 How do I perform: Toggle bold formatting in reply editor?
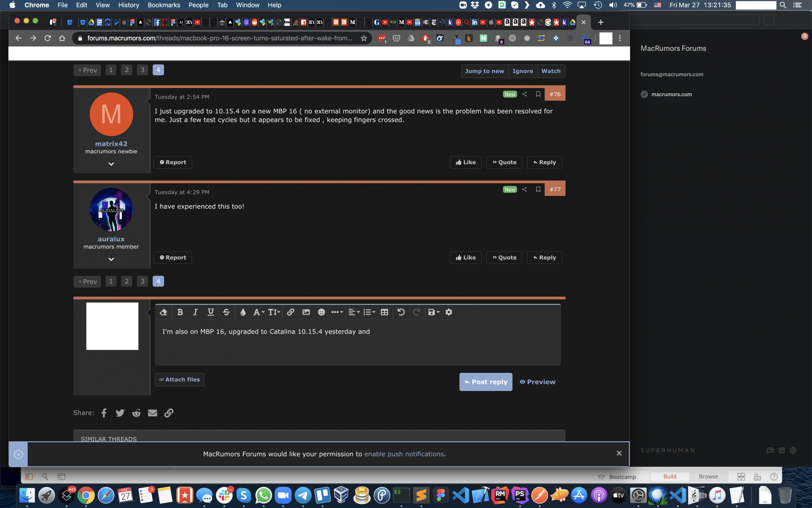pyautogui.click(x=180, y=312)
